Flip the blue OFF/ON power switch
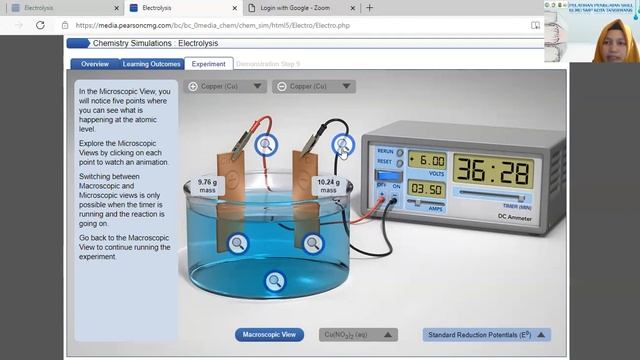The height and width of the screenshot is (360, 640). coord(388,176)
